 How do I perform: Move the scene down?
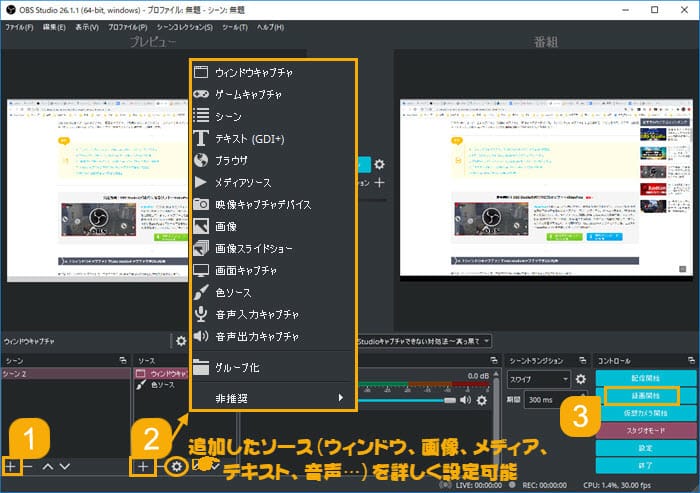pos(65,467)
